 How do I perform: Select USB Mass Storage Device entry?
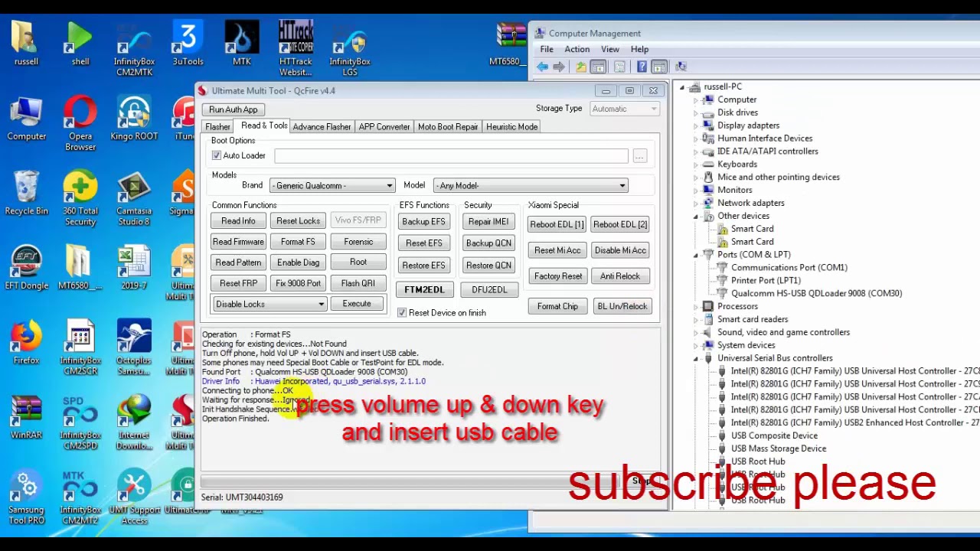pyautogui.click(x=778, y=448)
